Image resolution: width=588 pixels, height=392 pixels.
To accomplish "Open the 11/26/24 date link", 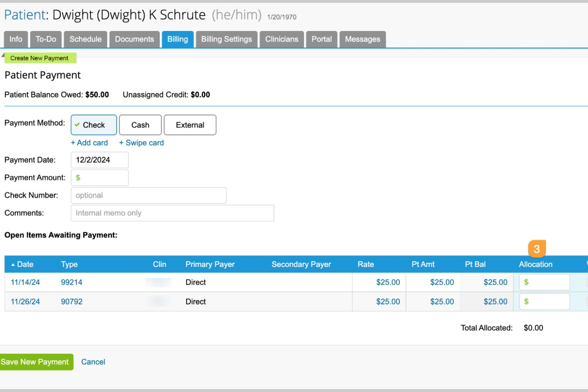I will (x=25, y=302).
